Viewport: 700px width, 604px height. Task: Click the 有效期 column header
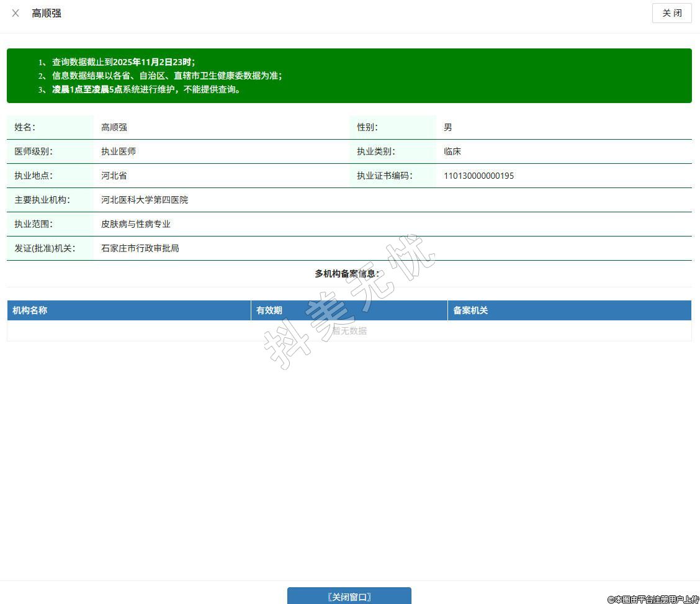pyautogui.click(x=269, y=310)
